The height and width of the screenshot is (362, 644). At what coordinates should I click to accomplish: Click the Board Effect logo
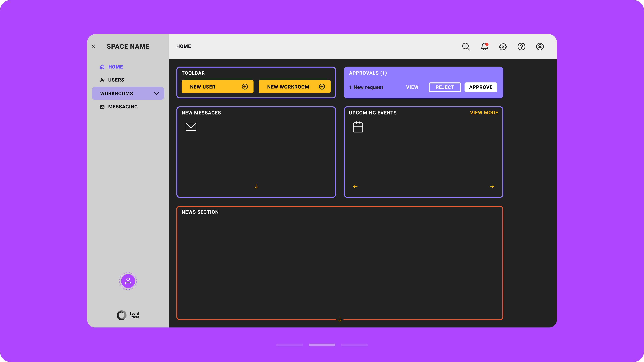pos(128,315)
